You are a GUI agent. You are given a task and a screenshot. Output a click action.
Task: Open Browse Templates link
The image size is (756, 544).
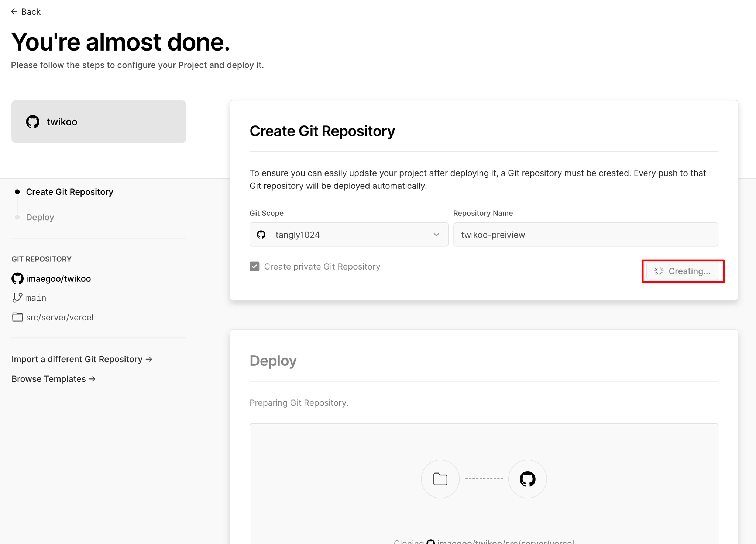click(54, 379)
